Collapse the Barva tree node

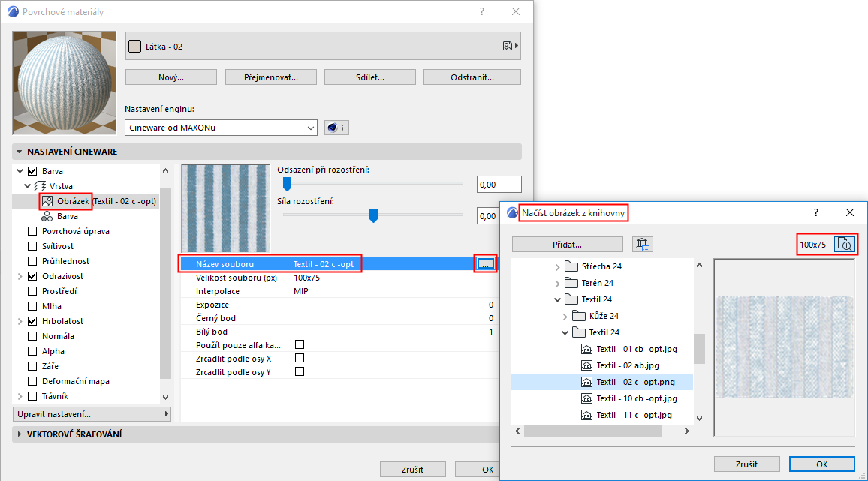(20, 171)
